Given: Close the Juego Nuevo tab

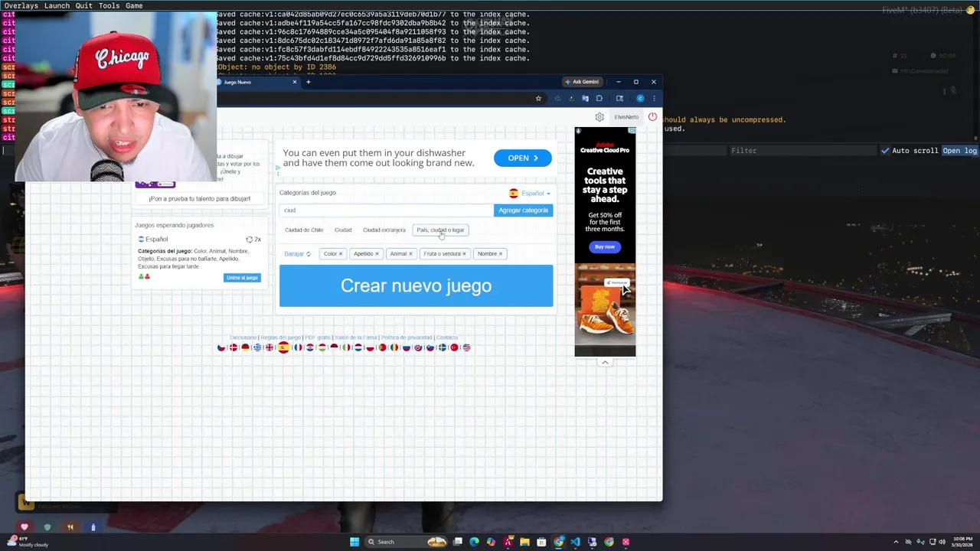Looking at the screenshot, I should (294, 82).
